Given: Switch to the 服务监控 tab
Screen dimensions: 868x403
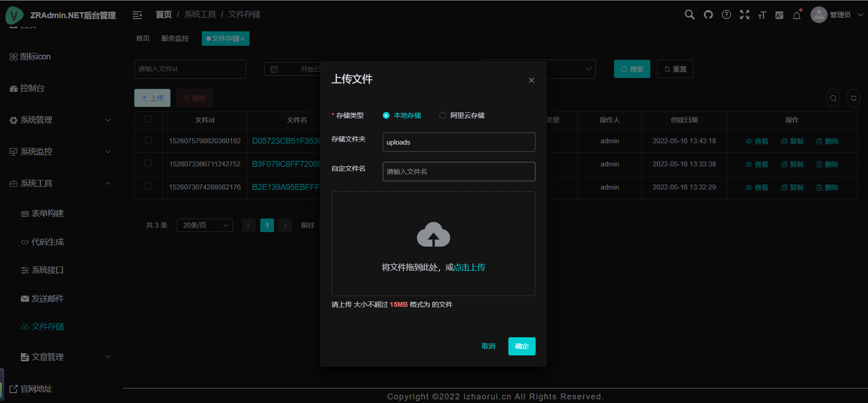Looking at the screenshot, I should click(175, 39).
